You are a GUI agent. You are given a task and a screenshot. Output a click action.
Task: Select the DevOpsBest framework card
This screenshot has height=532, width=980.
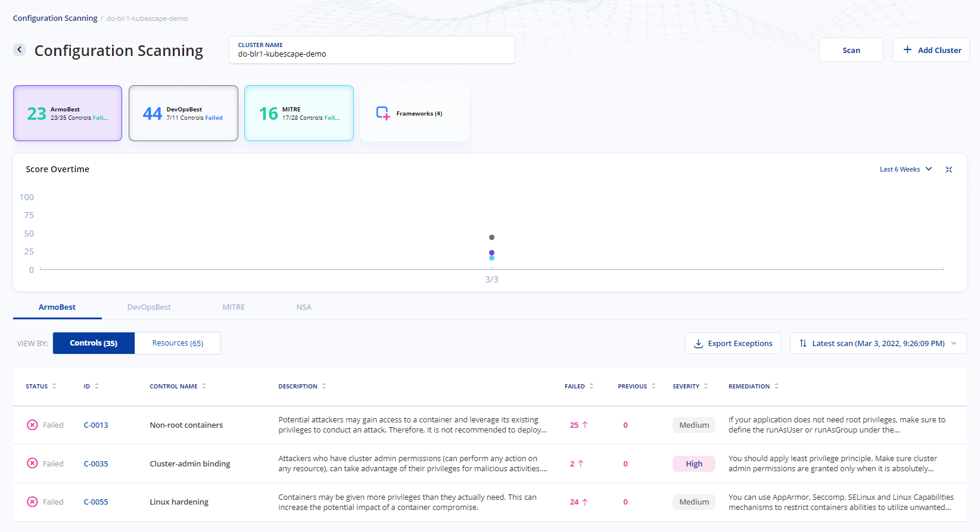point(183,113)
